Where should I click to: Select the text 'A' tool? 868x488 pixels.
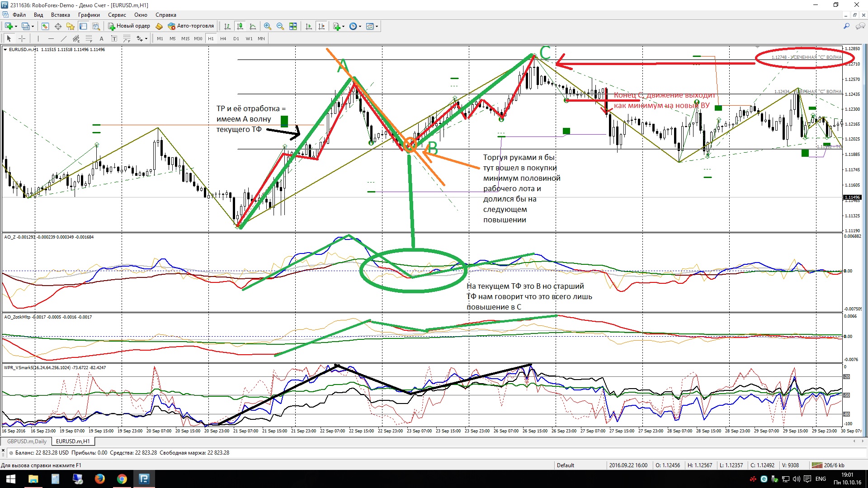click(x=101, y=38)
